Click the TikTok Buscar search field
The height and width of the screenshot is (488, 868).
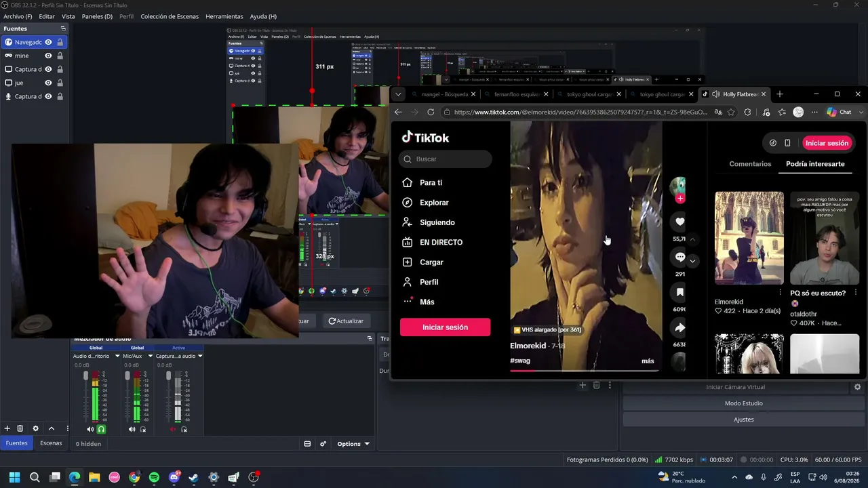coord(446,159)
